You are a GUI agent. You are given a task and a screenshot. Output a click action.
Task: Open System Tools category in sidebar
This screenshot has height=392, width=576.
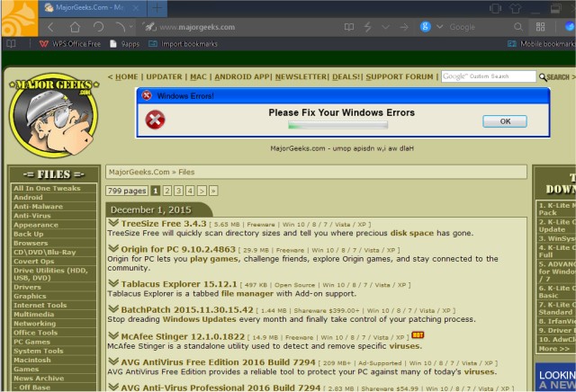[x=39, y=351]
